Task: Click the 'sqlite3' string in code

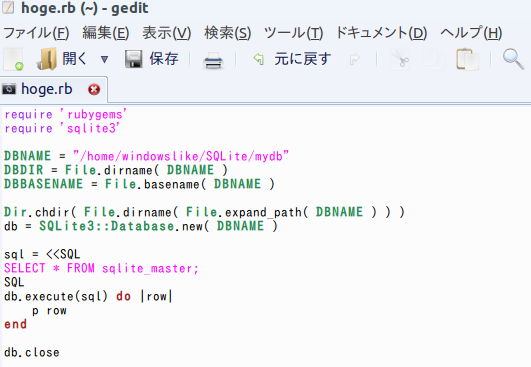Action: [90, 128]
